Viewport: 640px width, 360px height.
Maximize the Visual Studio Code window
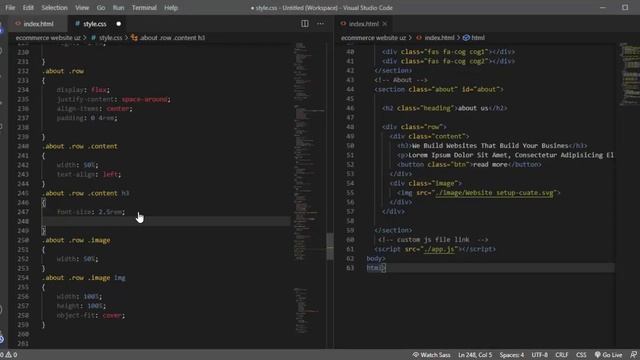coord(625,8)
